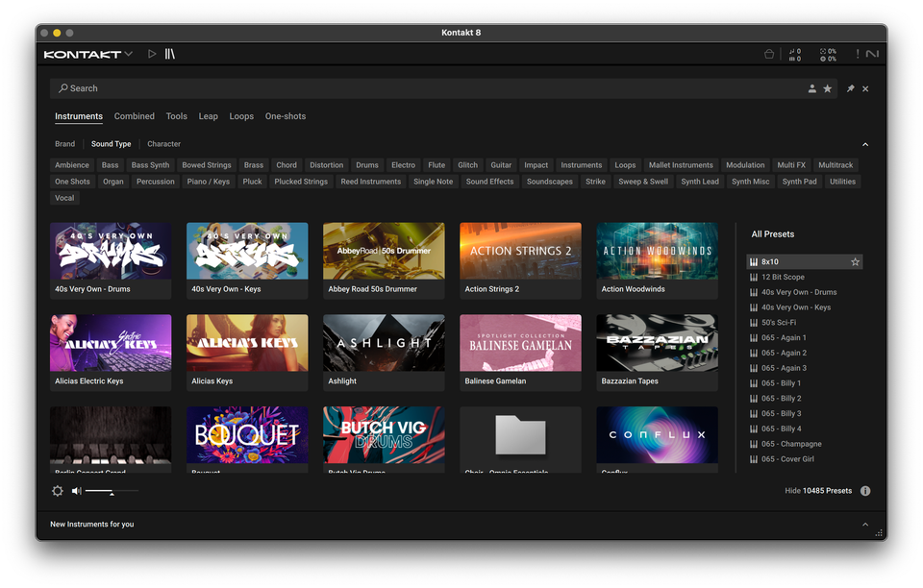Pin the browser using the pin icon
Screen dimensions: 923x588
(850, 87)
